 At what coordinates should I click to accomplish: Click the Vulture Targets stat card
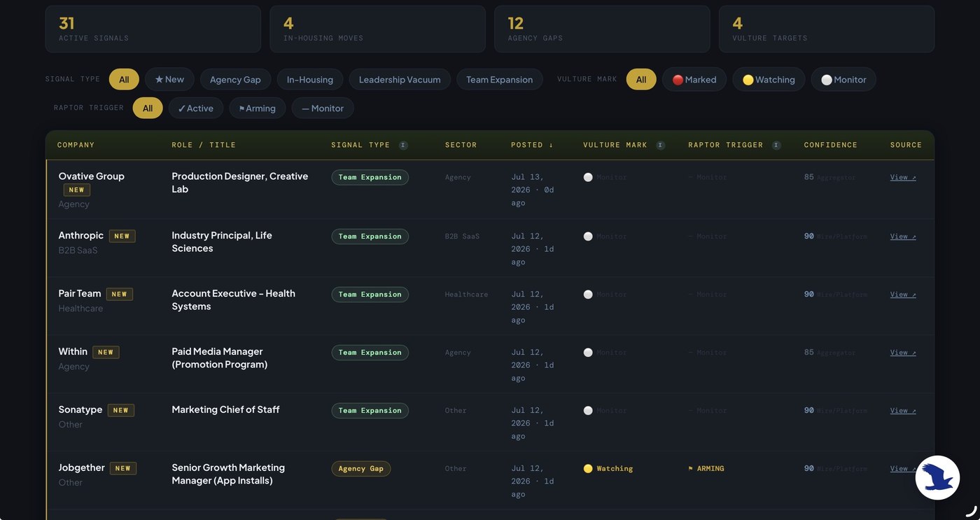(x=827, y=29)
